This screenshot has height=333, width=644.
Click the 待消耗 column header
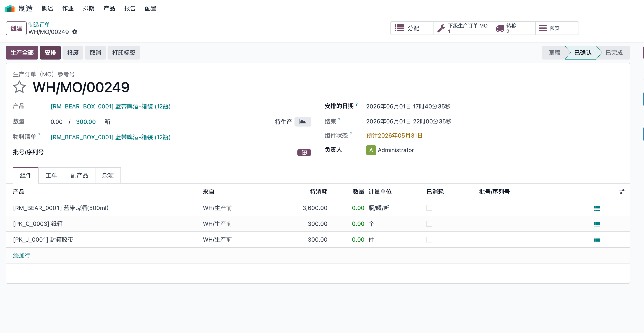pyautogui.click(x=318, y=192)
